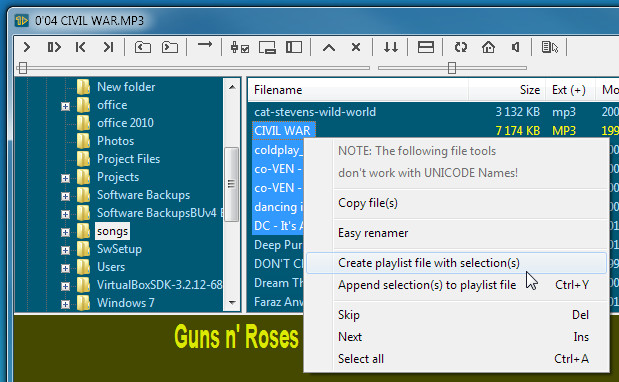Screen dimensions: 619x382
Task: Select the dancing file row
Action: click(278, 207)
